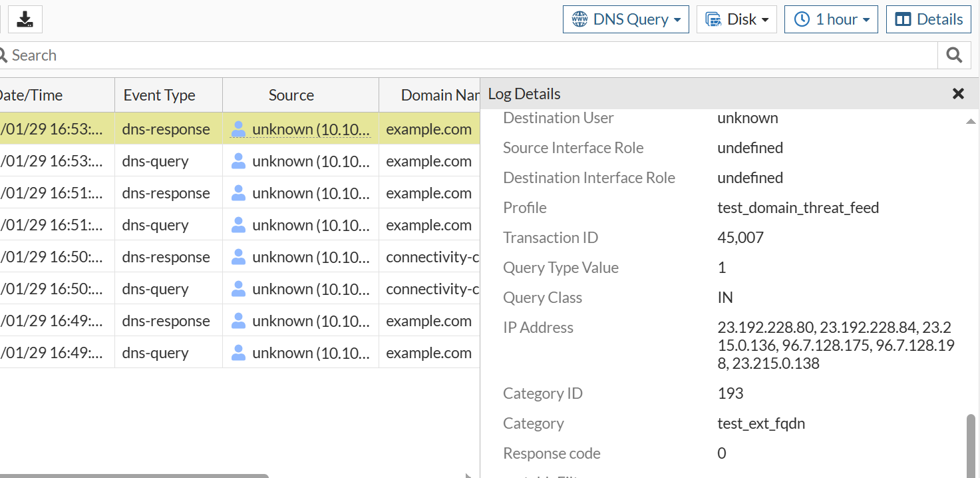Select dns-query event at 16:51
This screenshot has width=980, height=478.
click(x=155, y=225)
